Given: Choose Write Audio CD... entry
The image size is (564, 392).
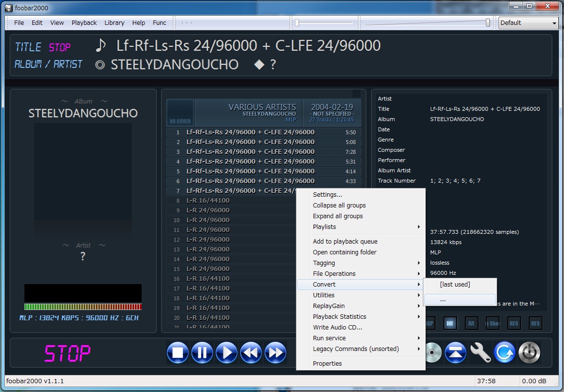Looking at the screenshot, I should pos(361,328).
